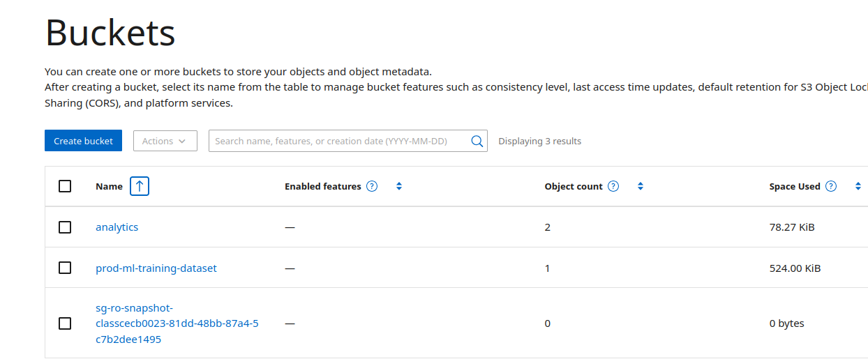Sort by the Space Used column arrows
This screenshot has height=359, width=868.
coord(858,186)
